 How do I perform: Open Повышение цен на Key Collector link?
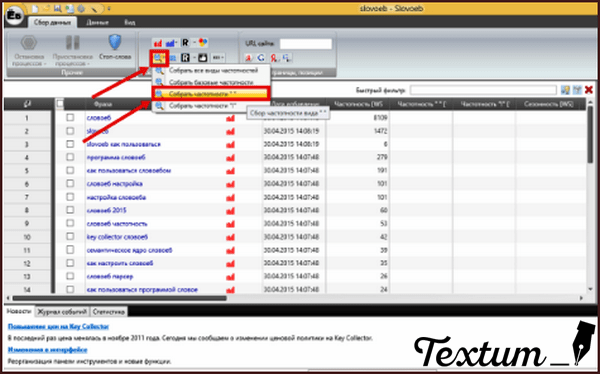(x=59, y=327)
